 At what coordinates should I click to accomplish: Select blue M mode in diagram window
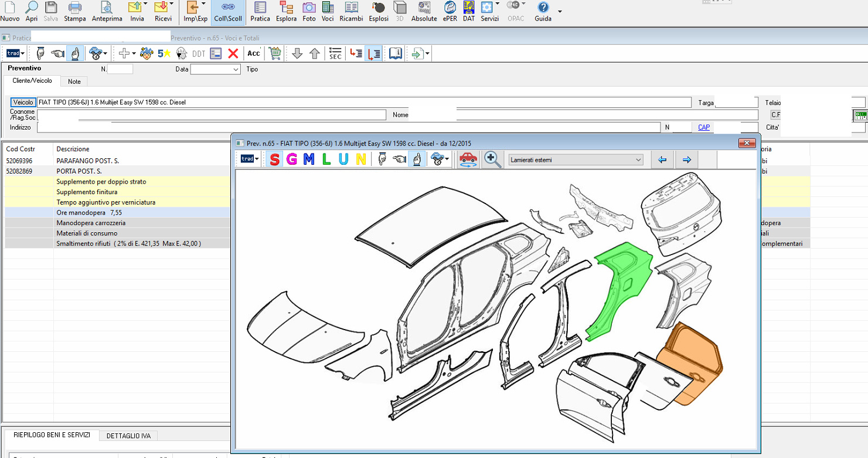coord(309,160)
